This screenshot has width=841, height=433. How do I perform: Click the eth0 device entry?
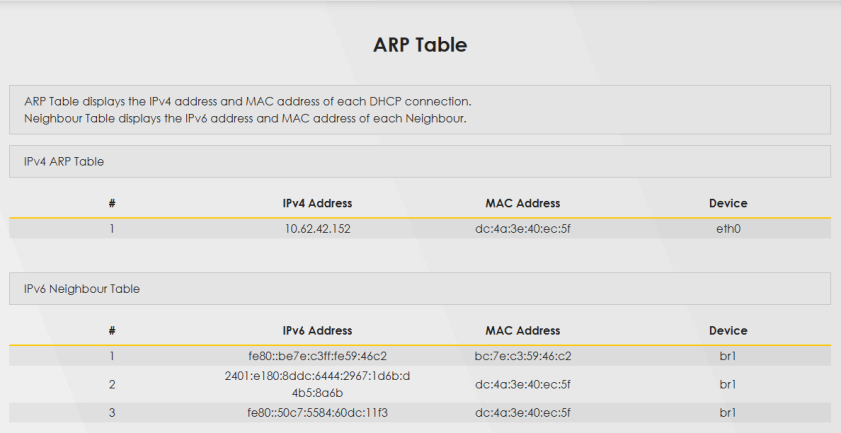click(x=728, y=229)
